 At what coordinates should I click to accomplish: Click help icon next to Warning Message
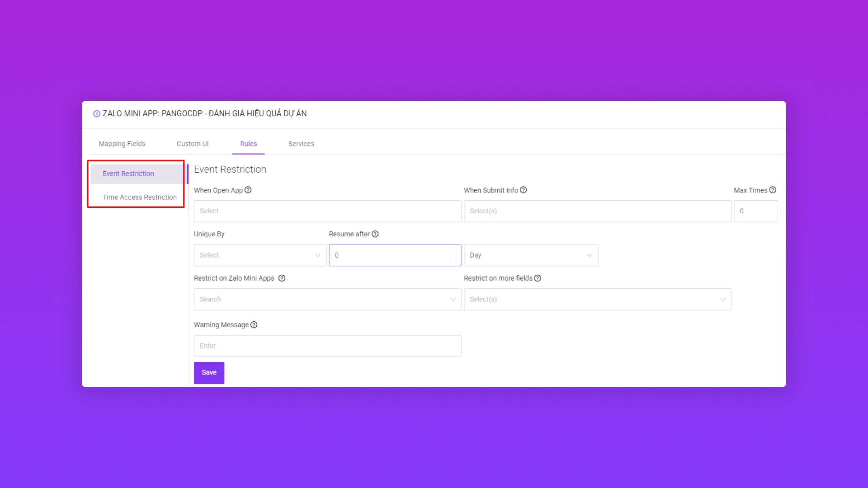pyautogui.click(x=254, y=325)
